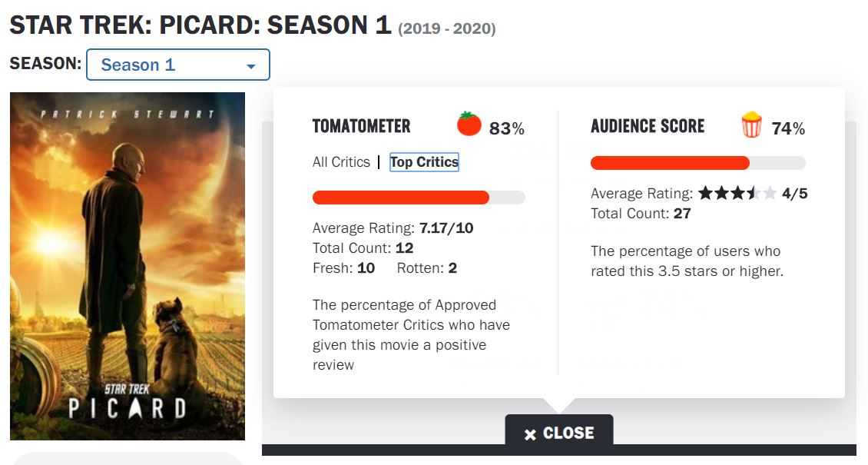This screenshot has height=465, width=868.
Task: Click the red tomato Tomatometer icon
Action: pyautogui.click(x=469, y=125)
